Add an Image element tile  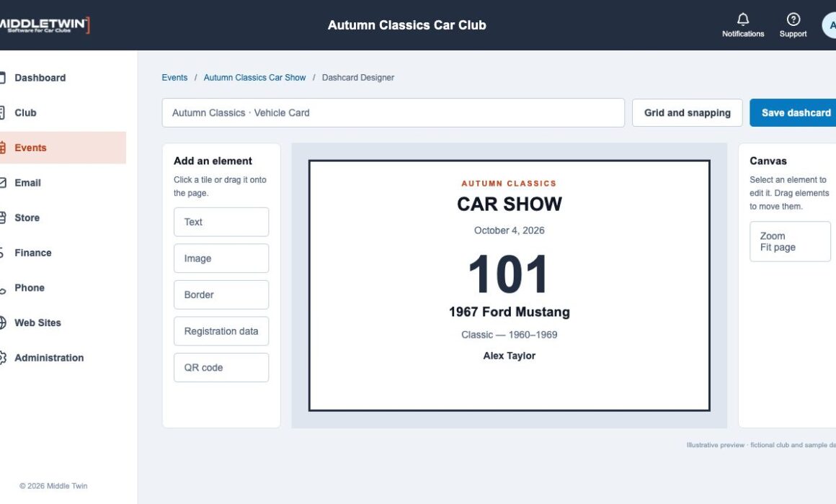click(x=221, y=258)
